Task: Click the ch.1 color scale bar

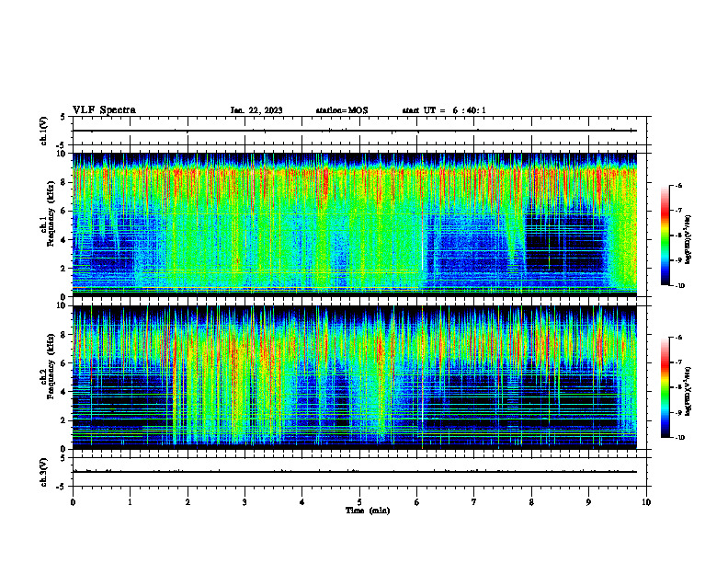Action: tap(665, 236)
